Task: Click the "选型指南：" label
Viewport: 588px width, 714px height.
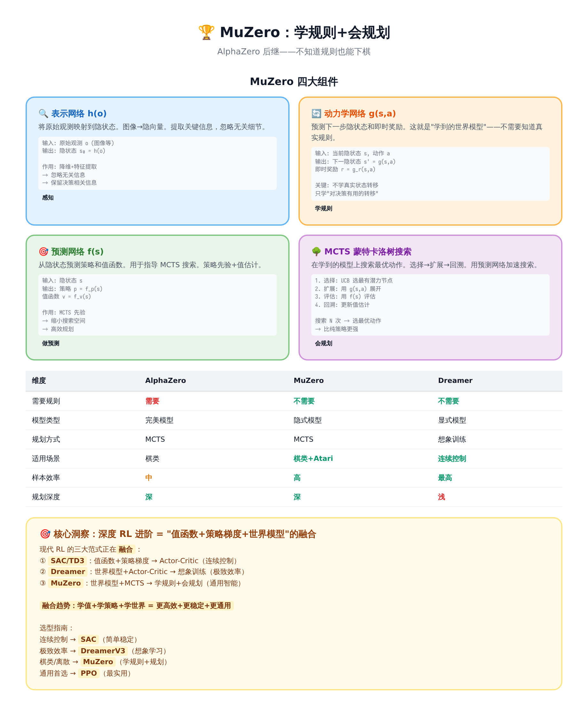Action: coord(57,628)
